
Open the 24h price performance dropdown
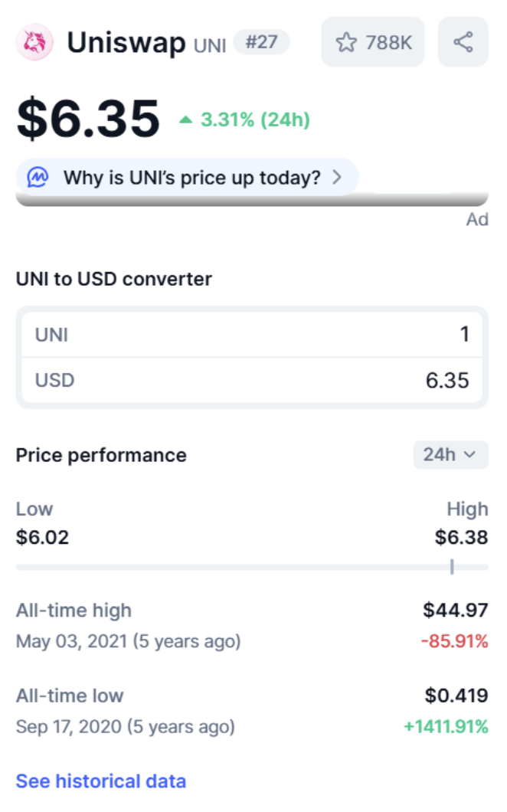pos(450,454)
